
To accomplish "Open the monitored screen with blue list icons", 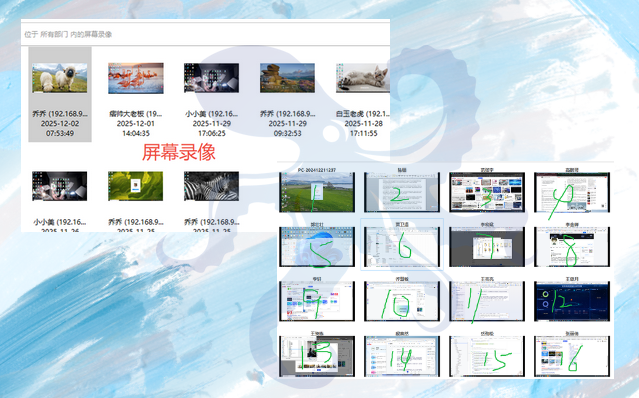I will pyautogui.click(x=402, y=356).
